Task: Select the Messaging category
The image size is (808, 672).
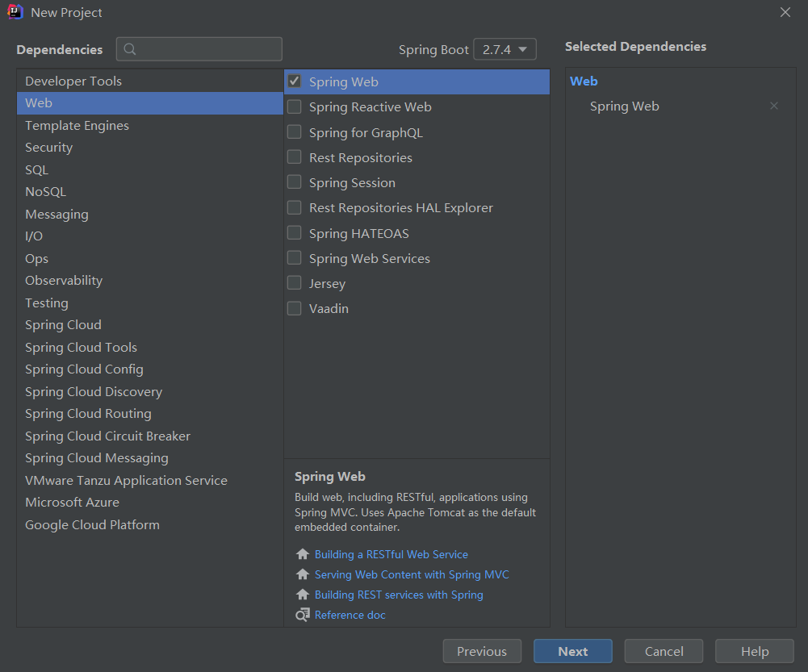Action: (150, 214)
